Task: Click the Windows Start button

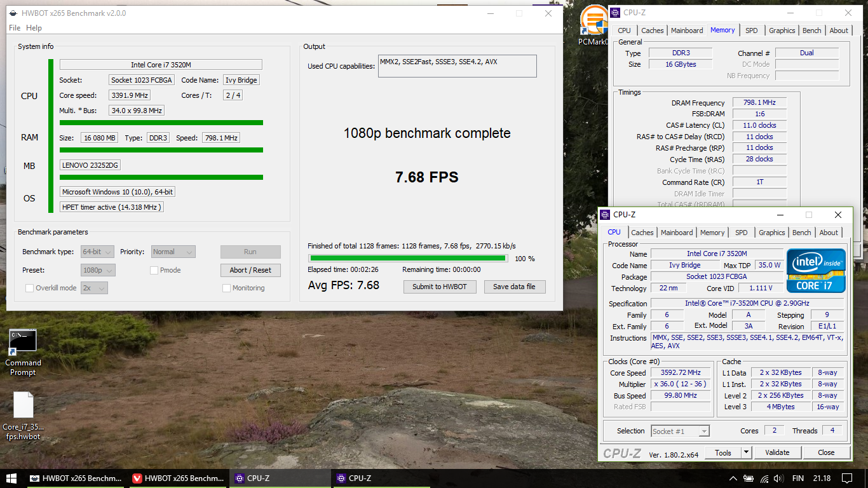Action: tap(11, 478)
